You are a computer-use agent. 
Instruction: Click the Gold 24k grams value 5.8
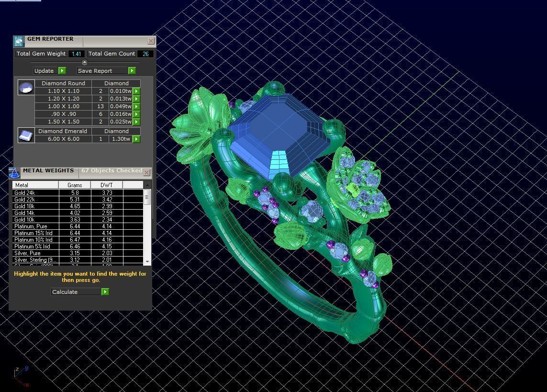75,193
